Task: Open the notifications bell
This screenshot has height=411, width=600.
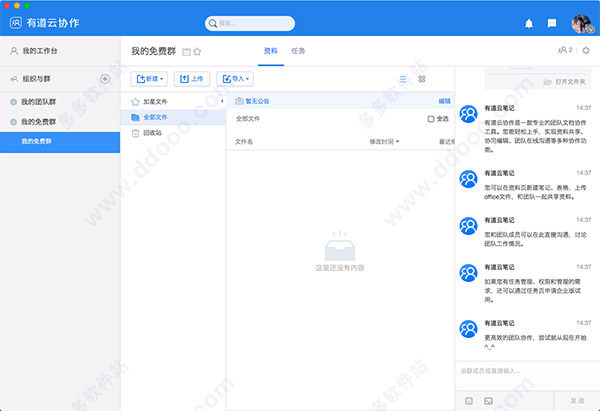Action: click(x=529, y=24)
